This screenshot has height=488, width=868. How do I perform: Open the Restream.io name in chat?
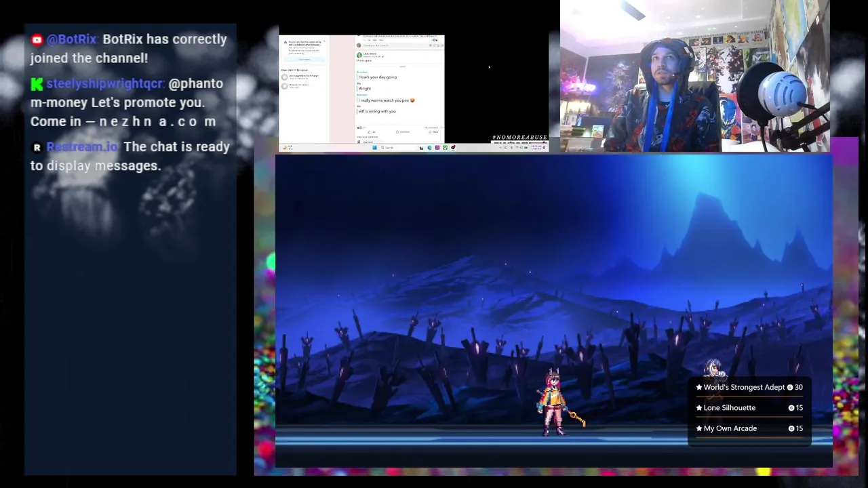point(82,147)
